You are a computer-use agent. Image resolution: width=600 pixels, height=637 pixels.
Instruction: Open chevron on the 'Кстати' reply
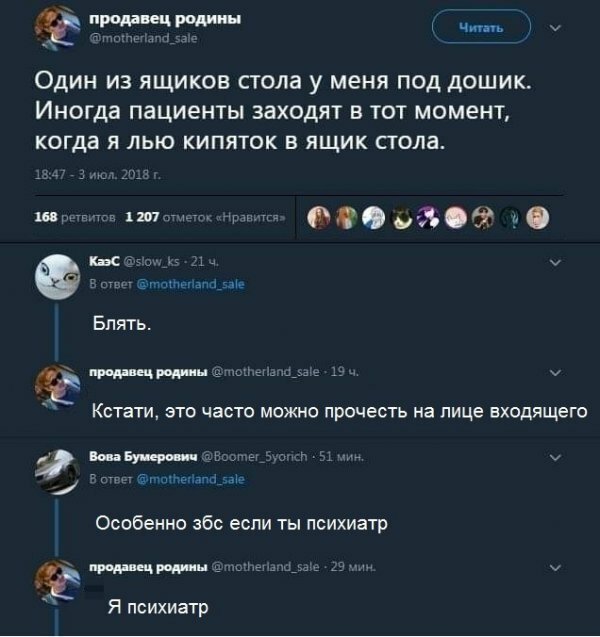coord(555,372)
